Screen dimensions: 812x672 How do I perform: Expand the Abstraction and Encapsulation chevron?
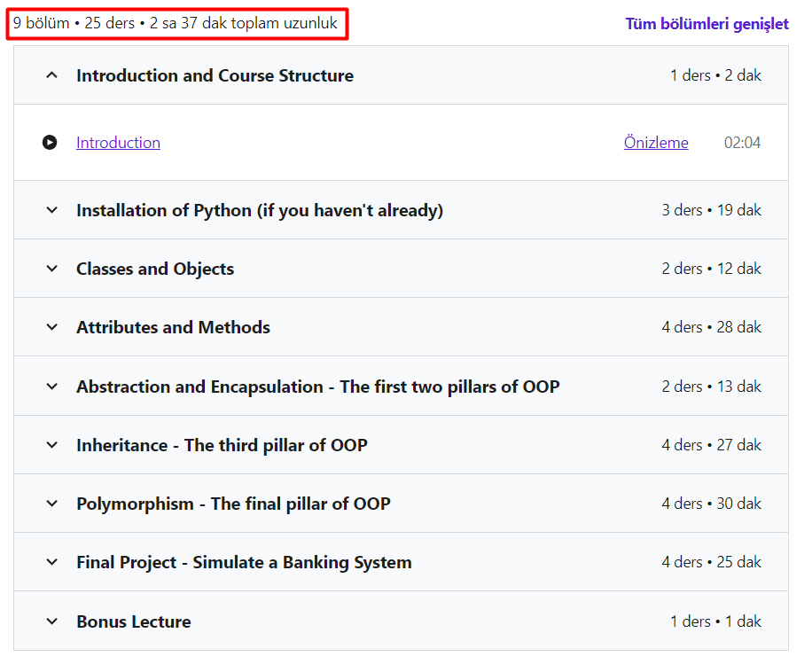point(51,387)
